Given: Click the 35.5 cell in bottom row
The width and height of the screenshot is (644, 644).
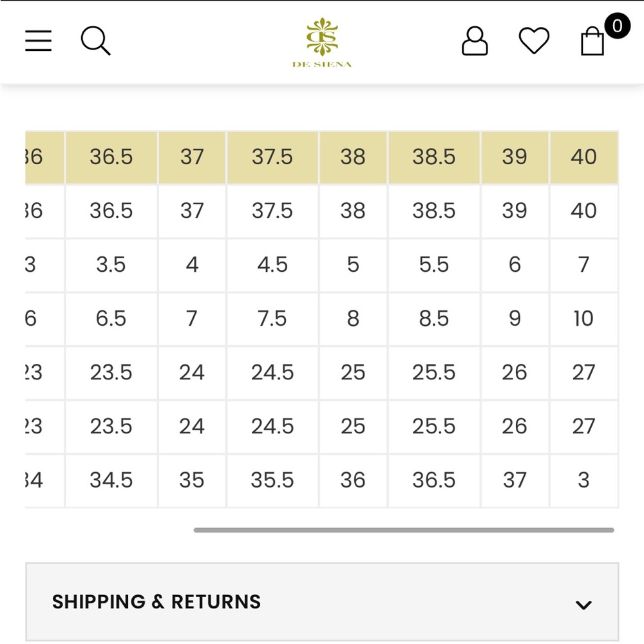Looking at the screenshot, I should [x=272, y=480].
